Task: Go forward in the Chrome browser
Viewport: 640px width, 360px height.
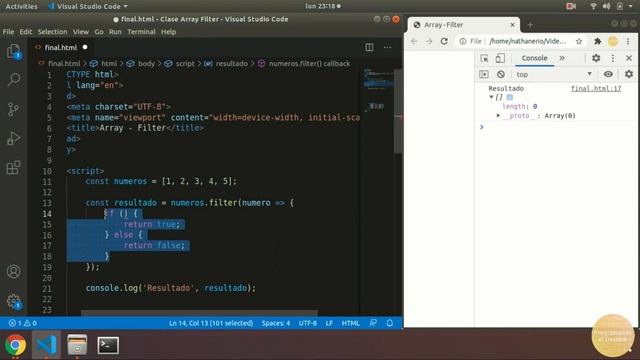Action: pyautogui.click(x=429, y=41)
